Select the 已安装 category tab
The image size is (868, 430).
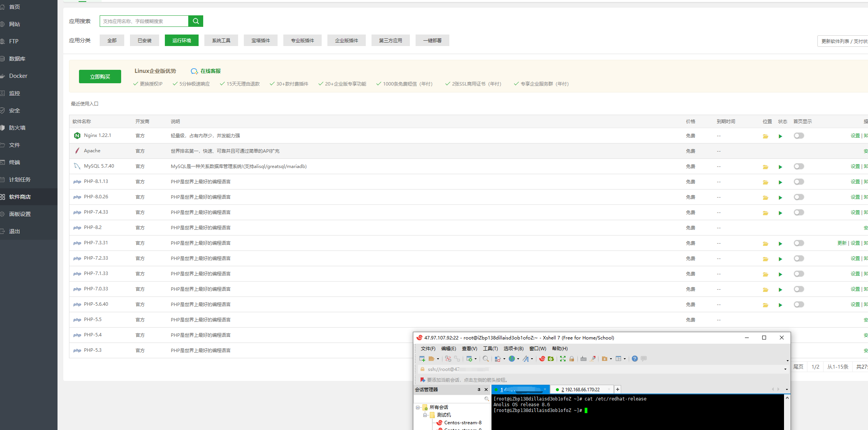[x=145, y=40]
